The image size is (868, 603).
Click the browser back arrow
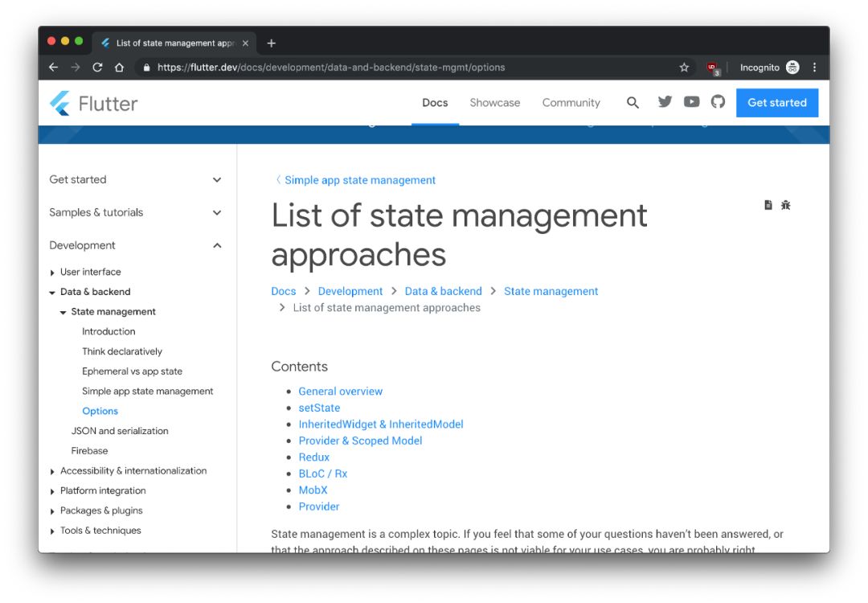[x=54, y=68]
